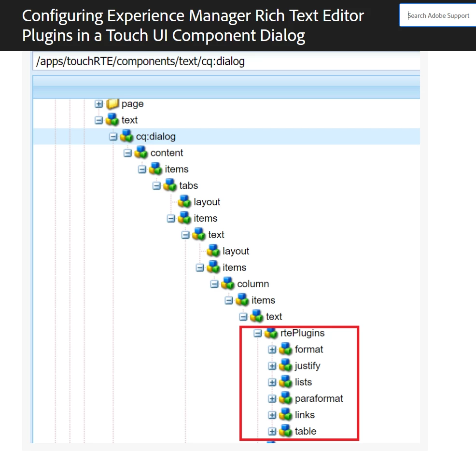Click the table node icon

286,431
